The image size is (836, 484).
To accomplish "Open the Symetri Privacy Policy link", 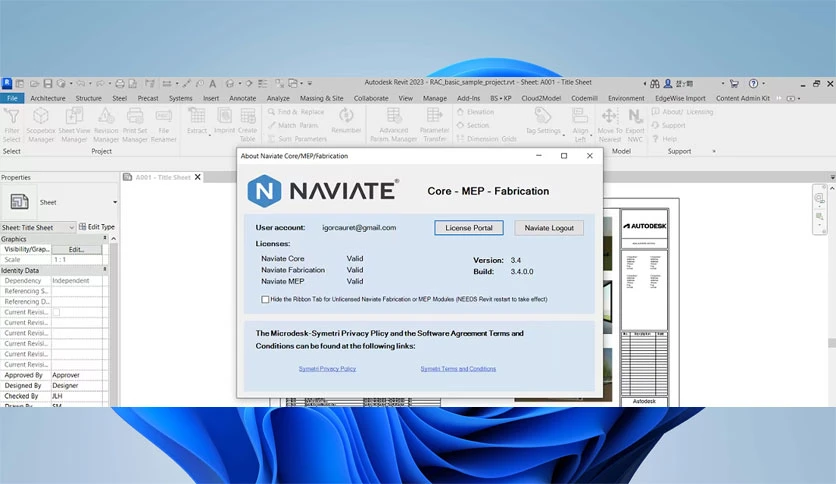I will tap(327, 368).
